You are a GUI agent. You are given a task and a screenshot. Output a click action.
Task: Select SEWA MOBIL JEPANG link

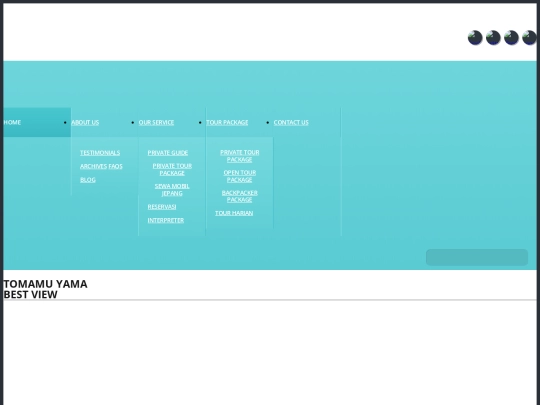pyautogui.click(x=172, y=189)
